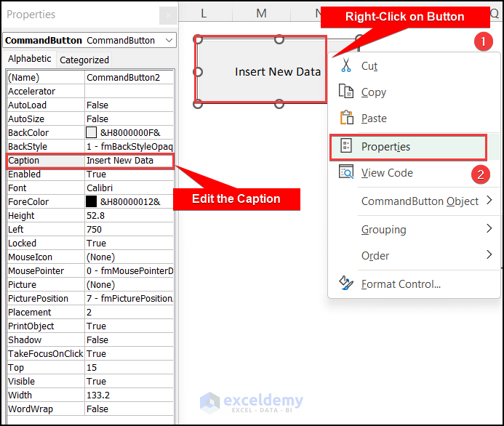
Task: Switch to the Categorized tab
Action: pos(84,60)
